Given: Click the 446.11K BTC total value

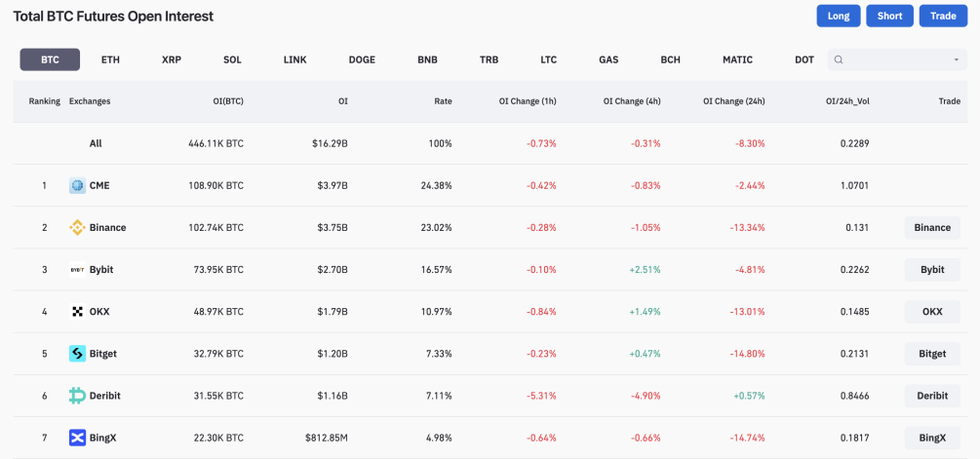Looking at the screenshot, I should pyautogui.click(x=216, y=143).
